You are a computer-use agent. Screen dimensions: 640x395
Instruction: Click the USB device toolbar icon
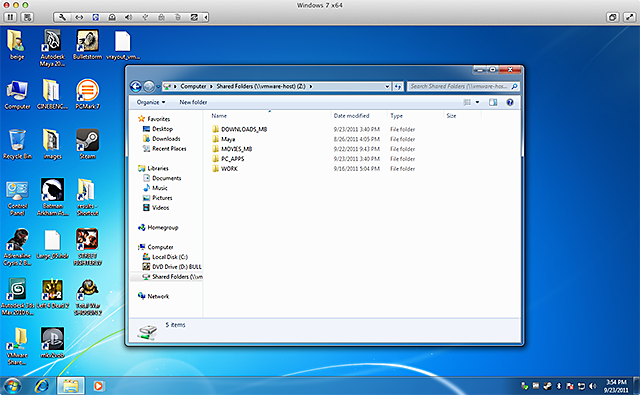(145, 17)
